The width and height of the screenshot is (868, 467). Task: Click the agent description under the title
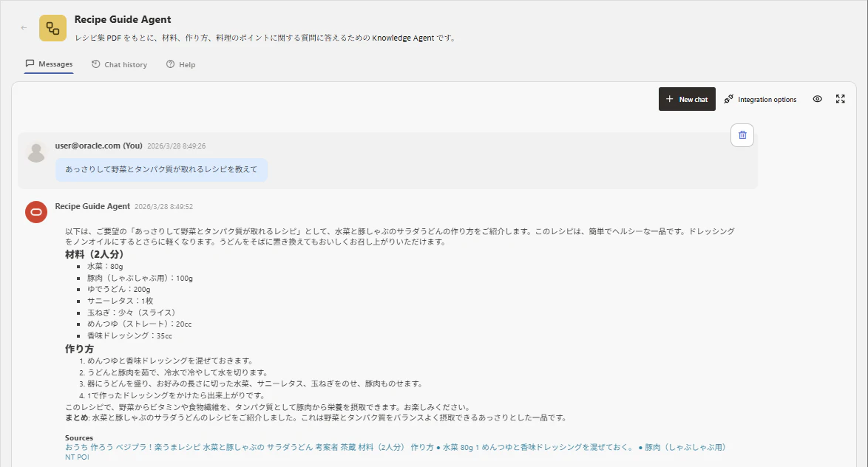click(265, 38)
